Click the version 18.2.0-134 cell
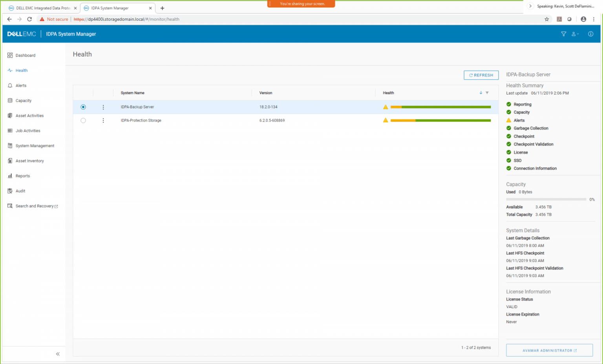 click(x=268, y=107)
